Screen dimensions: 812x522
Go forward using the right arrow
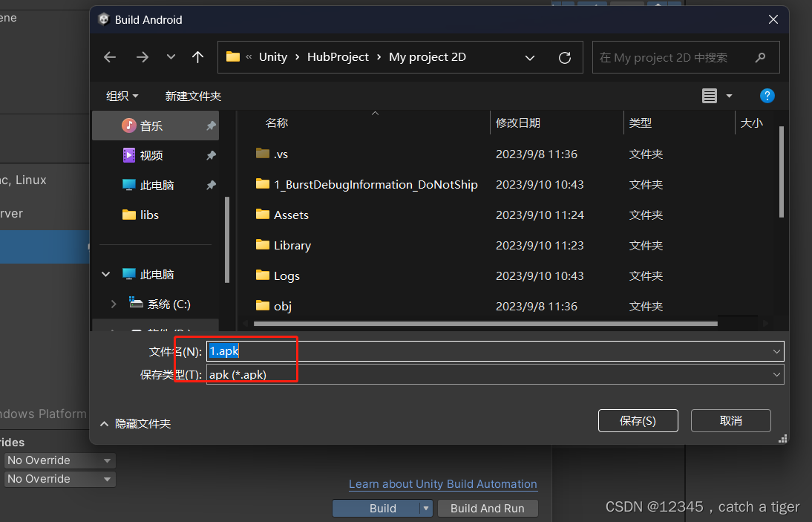[143, 57]
